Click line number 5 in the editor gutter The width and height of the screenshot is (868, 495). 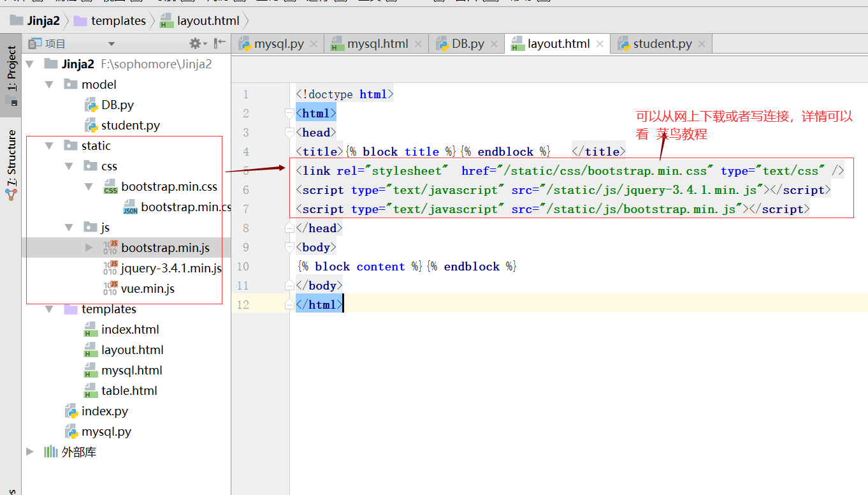tap(245, 170)
